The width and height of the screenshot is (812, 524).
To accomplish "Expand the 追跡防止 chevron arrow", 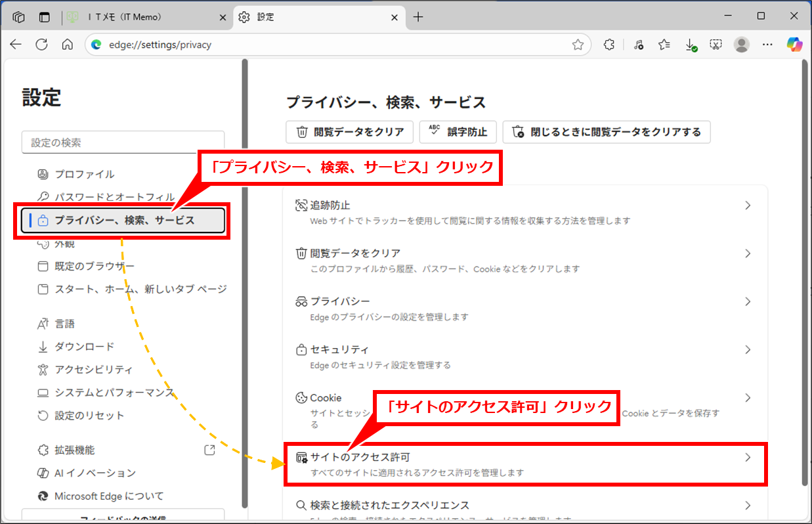I will pyautogui.click(x=748, y=206).
